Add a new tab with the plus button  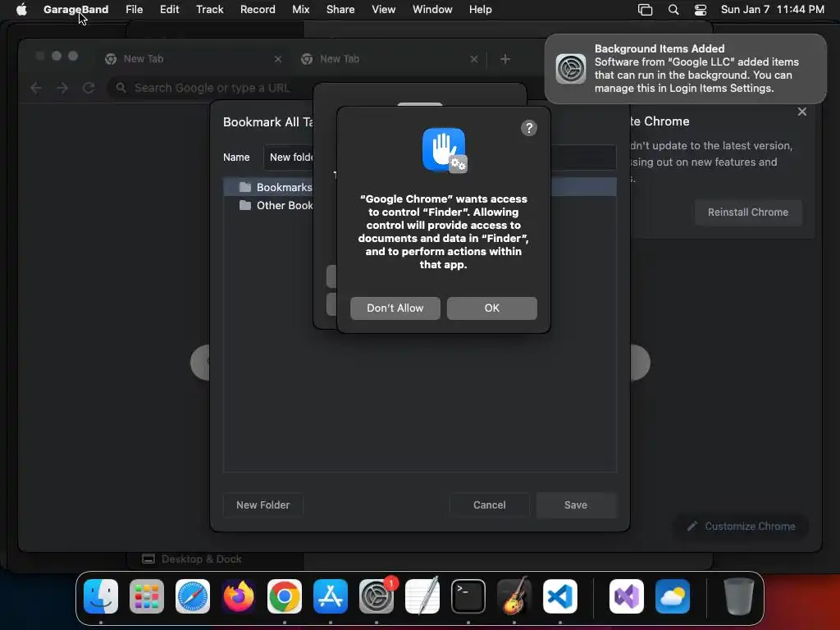tap(505, 59)
